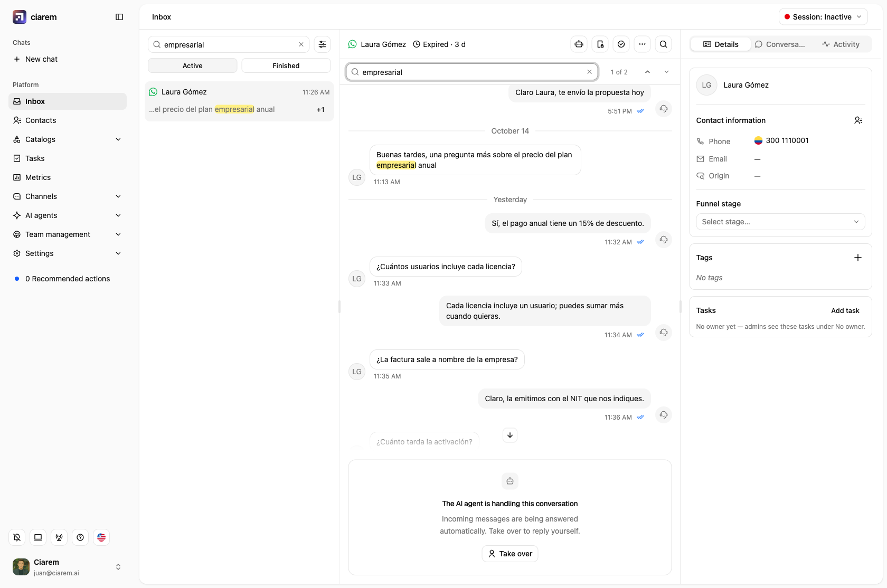The image size is (887, 588).
Task: Switch to the Conversation tab
Action: click(x=780, y=44)
